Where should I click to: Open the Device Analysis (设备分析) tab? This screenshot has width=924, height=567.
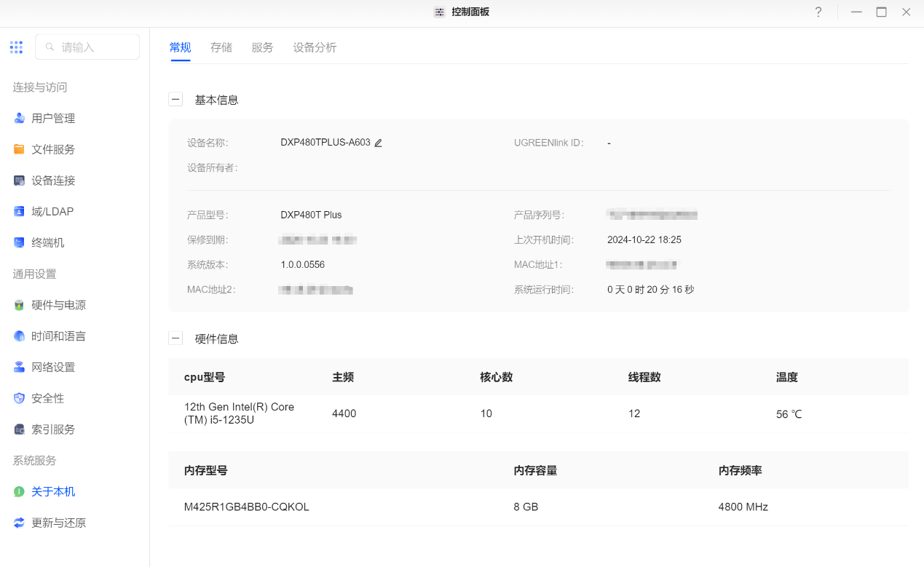click(315, 47)
